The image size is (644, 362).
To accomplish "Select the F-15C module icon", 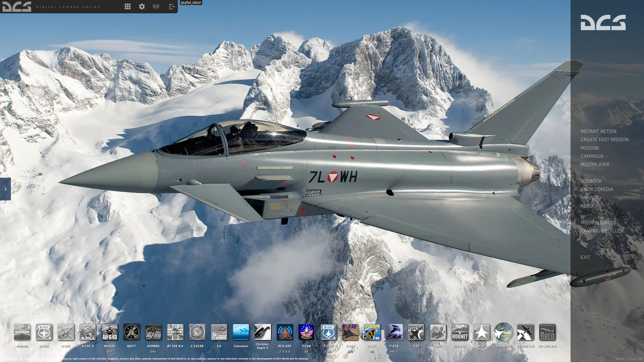I will (x=329, y=332).
